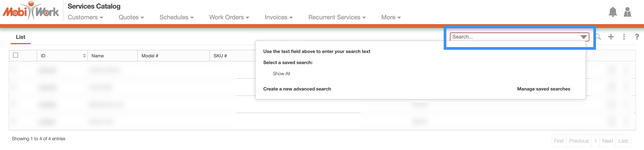Screen dimensions: 644x150
Task: Click the notifications bell icon
Action: click(613, 12)
